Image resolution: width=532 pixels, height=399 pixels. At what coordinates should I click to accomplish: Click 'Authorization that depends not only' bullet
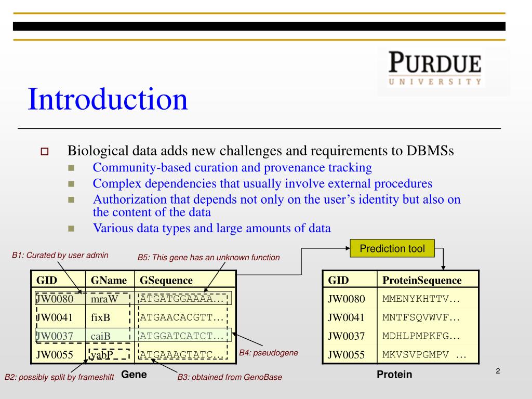click(x=276, y=206)
